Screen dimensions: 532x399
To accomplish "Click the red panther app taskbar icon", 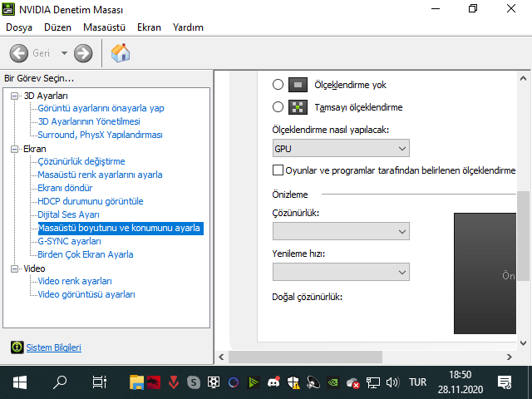I will 154,382.
